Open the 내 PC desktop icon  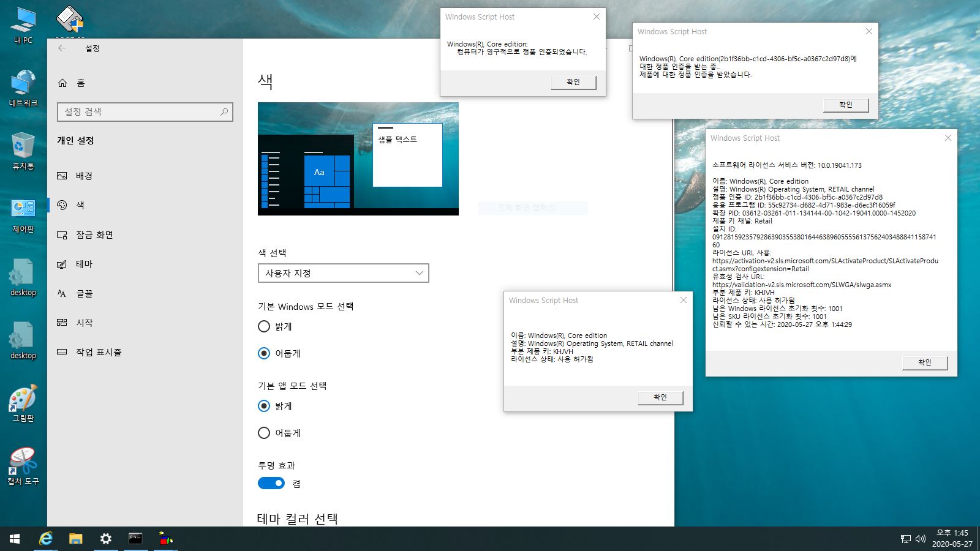23,26
